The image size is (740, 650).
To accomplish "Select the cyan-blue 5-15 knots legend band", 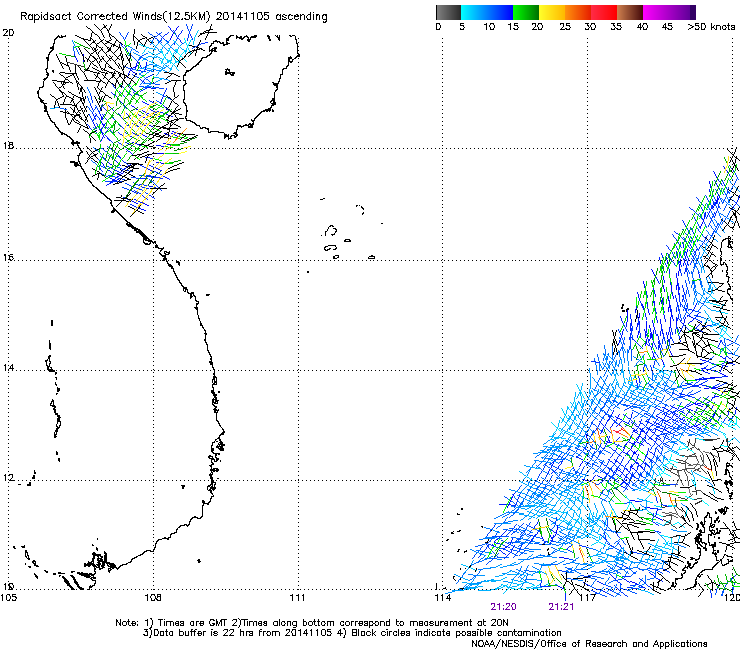I will 487,12.
